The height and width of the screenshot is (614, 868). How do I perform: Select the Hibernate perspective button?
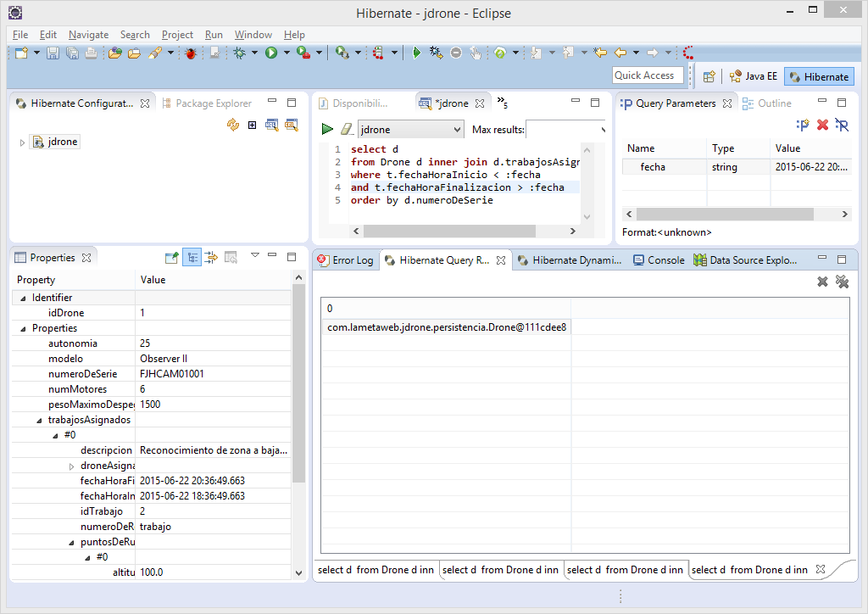tap(819, 77)
